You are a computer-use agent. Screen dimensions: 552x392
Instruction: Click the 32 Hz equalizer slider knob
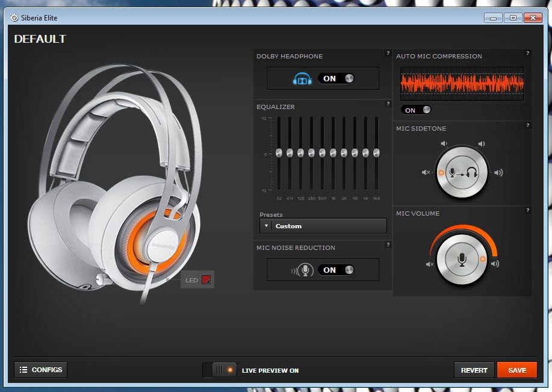279,153
